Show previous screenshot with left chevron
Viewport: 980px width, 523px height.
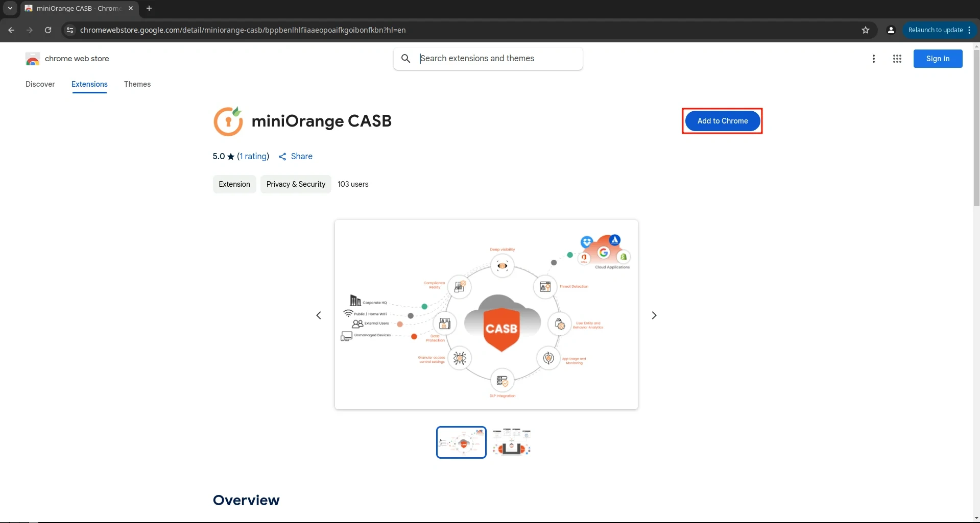click(x=319, y=315)
